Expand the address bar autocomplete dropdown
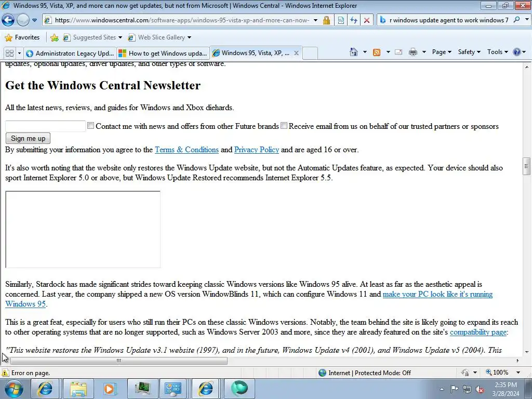The height and width of the screenshot is (399, 532). pos(315,20)
